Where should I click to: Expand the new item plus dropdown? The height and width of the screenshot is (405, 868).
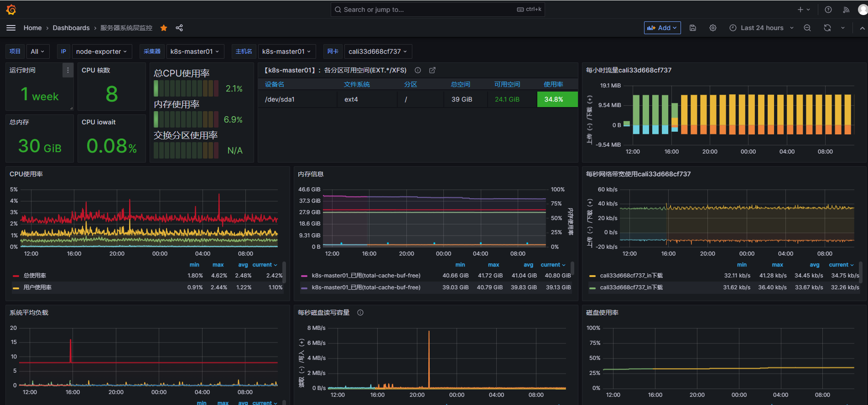(x=804, y=10)
